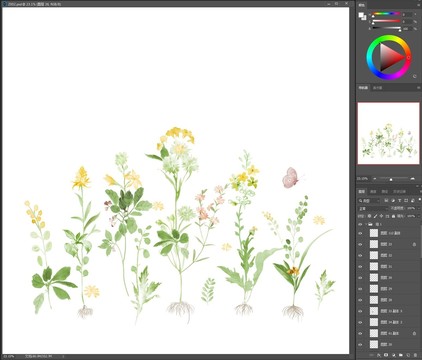
Task: Toggle visibility of layer 图层 28
Action: tap(360, 300)
